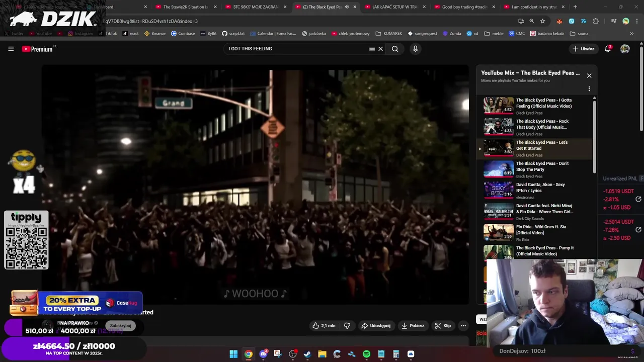Viewport: 644px width, 362px height.
Task: Clear the search query with the X
Action: coord(381,49)
